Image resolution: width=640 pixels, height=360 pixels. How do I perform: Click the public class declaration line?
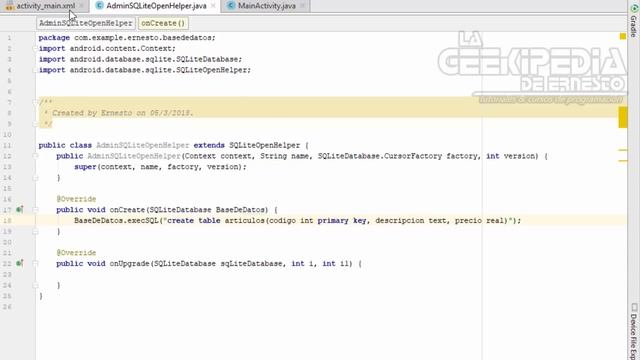point(173,145)
